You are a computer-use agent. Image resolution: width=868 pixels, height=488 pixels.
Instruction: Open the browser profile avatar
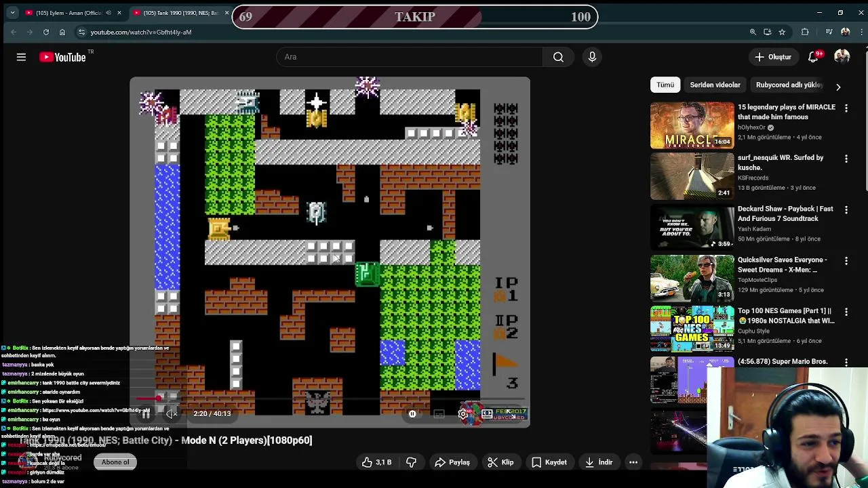point(845,32)
